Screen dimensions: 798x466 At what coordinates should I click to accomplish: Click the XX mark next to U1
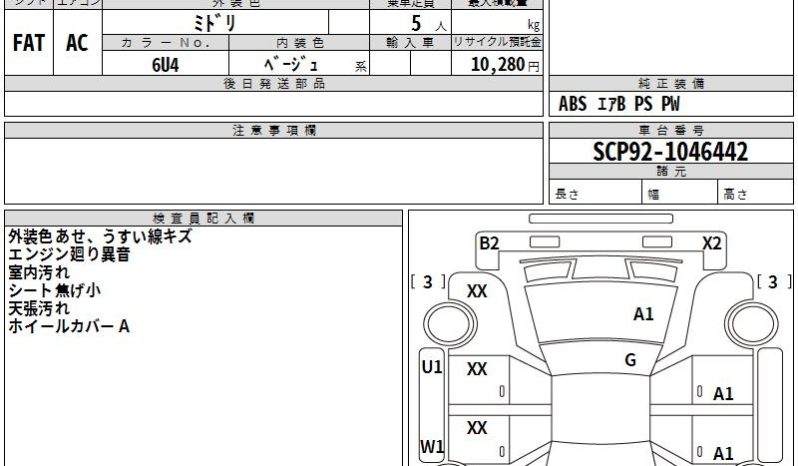[477, 369]
